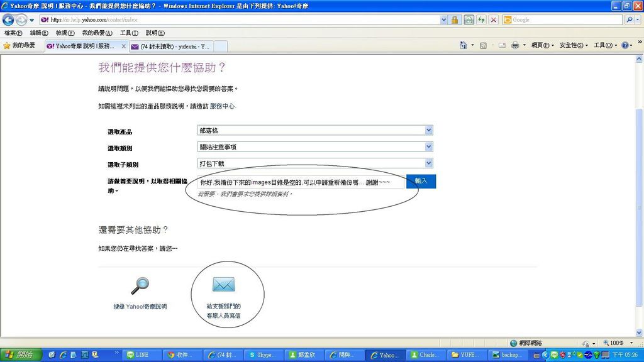Click the Windows 開始 Start button
This screenshot has height=362, width=644.
(21, 354)
